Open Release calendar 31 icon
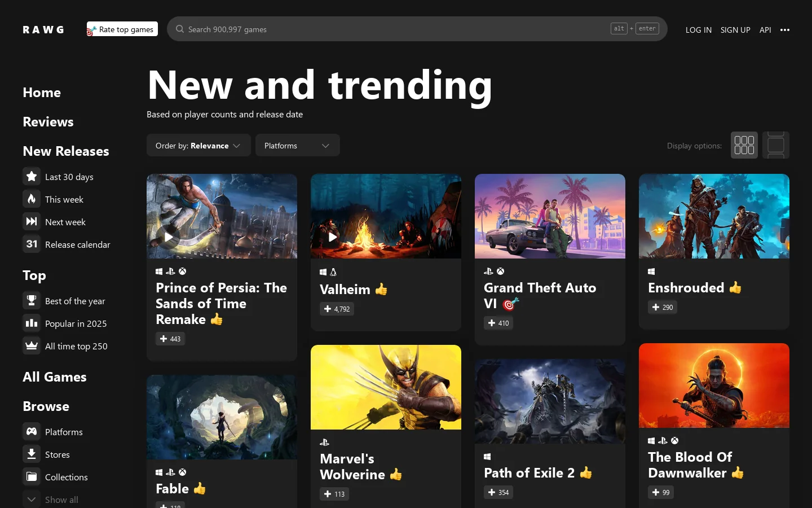This screenshot has height=508, width=812. [32, 244]
